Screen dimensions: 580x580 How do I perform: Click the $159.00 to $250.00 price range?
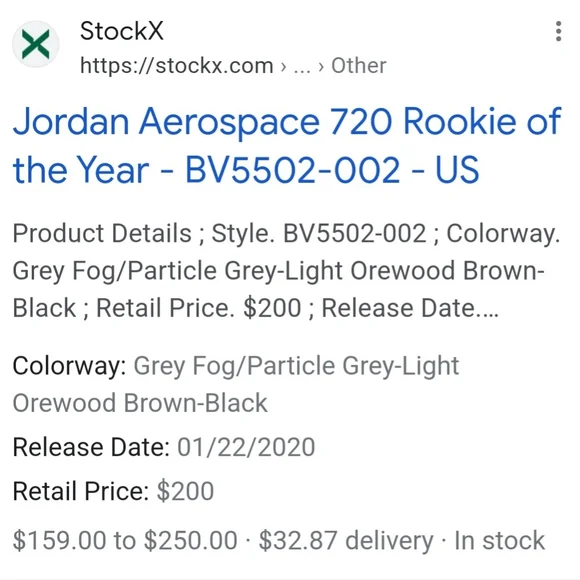pyautogui.click(x=125, y=540)
